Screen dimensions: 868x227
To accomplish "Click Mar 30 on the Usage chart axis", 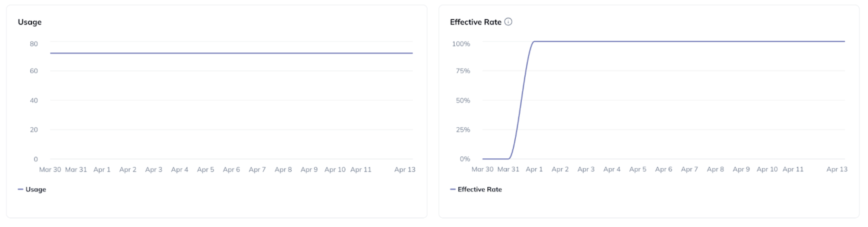I will pos(50,170).
